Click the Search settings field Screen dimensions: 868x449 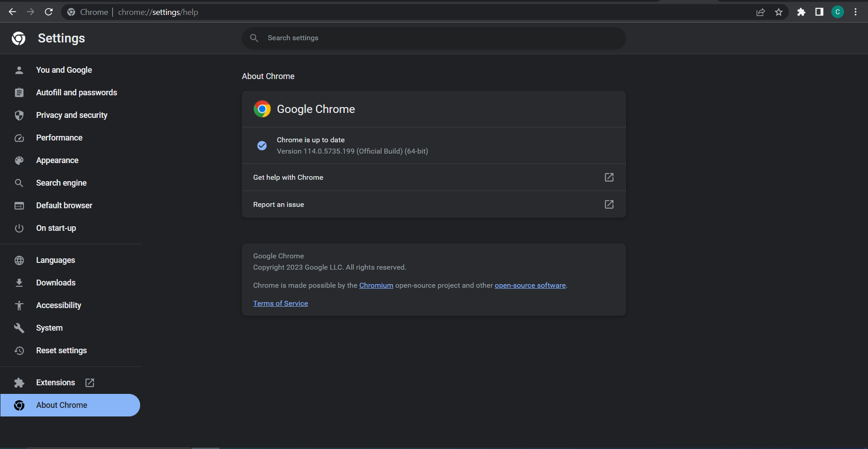(434, 38)
